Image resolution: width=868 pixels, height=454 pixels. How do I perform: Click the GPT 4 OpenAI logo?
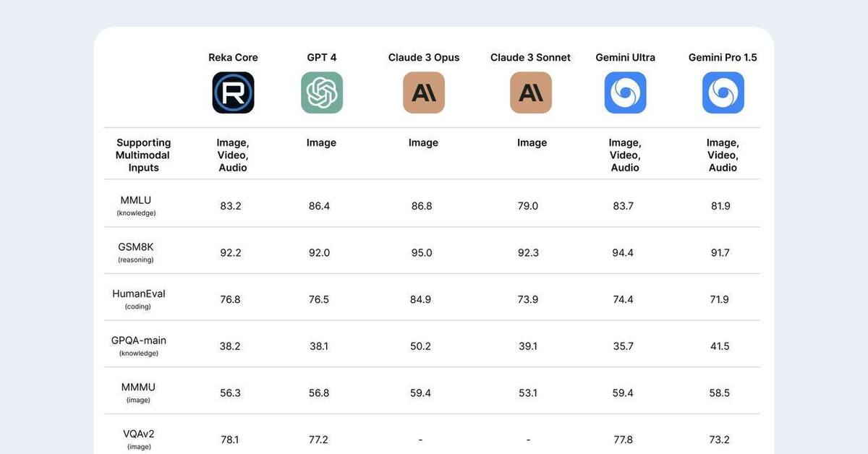tap(322, 93)
